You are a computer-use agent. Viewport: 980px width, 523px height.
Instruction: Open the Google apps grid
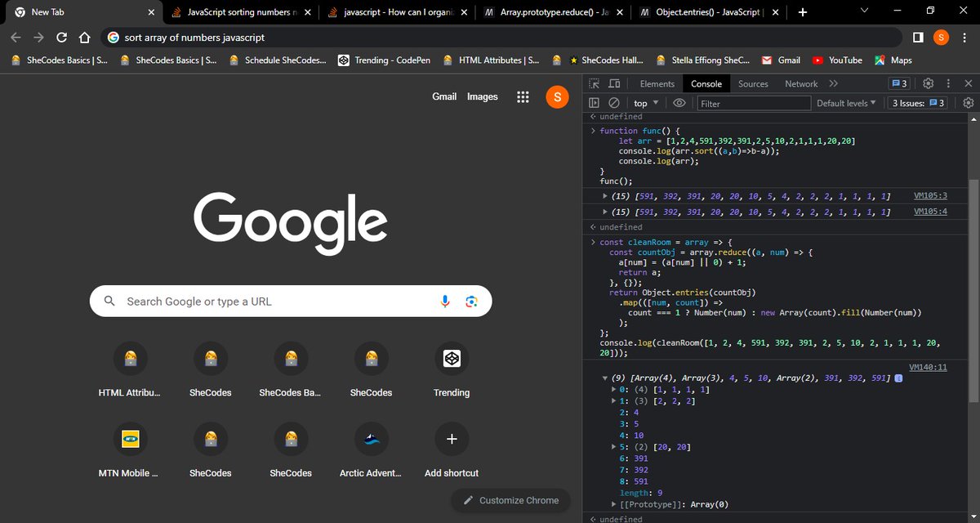pos(523,96)
